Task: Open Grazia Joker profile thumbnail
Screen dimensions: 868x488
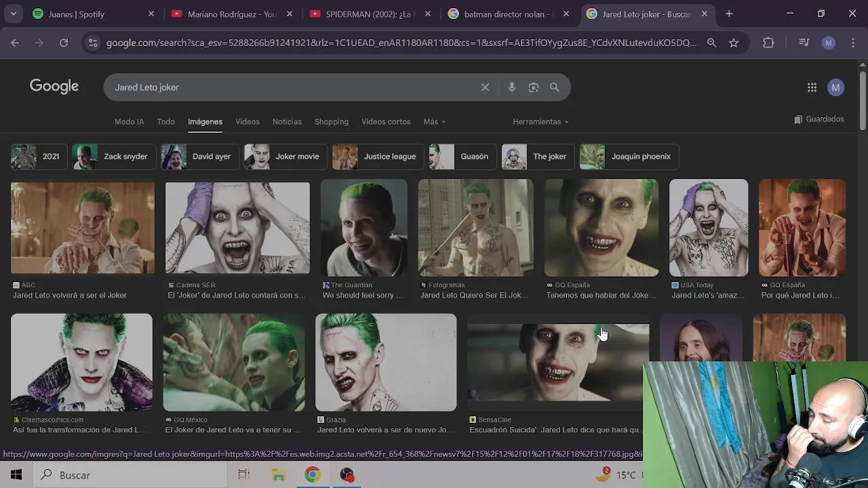Action: [x=386, y=362]
